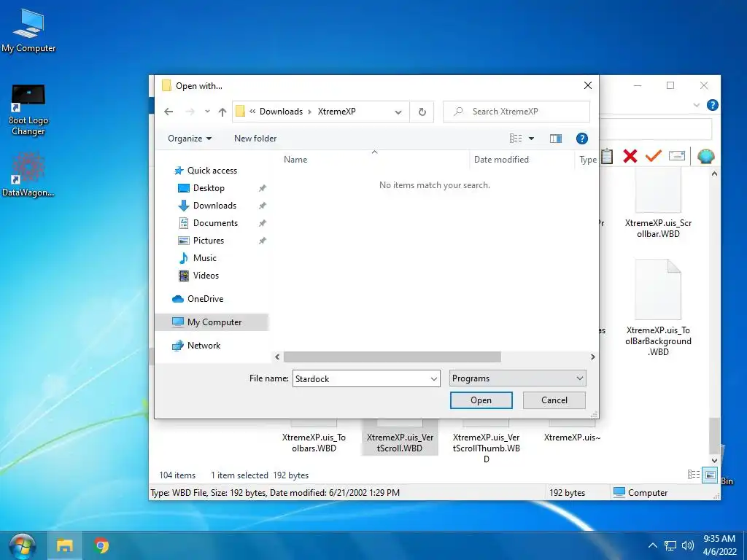Screen dimensions: 747x560
Task: Select XtremeXP.uis_VertScroll.WBD file
Action: [399, 438]
